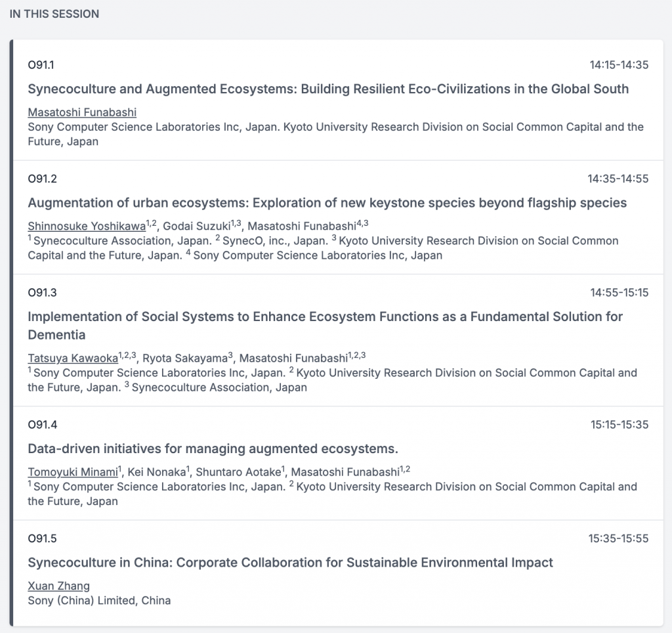Select the 'Data-driven initiatives' talk title
This screenshot has height=633, width=672.
pos(213,448)
